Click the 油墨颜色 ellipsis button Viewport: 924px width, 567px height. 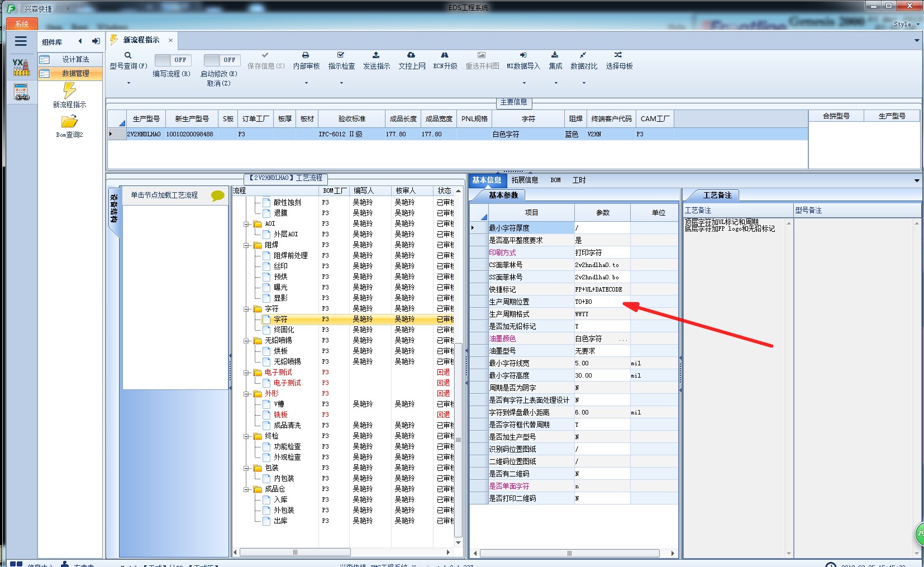pos(623,339)
